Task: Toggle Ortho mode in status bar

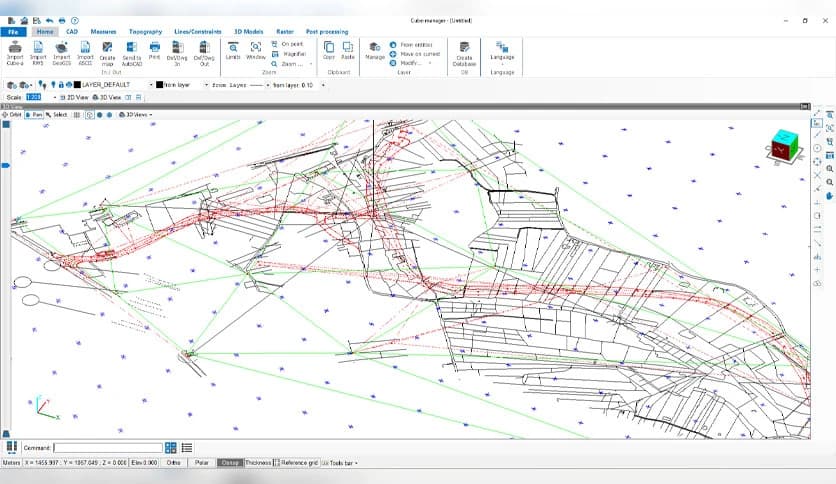Action: 173,463
